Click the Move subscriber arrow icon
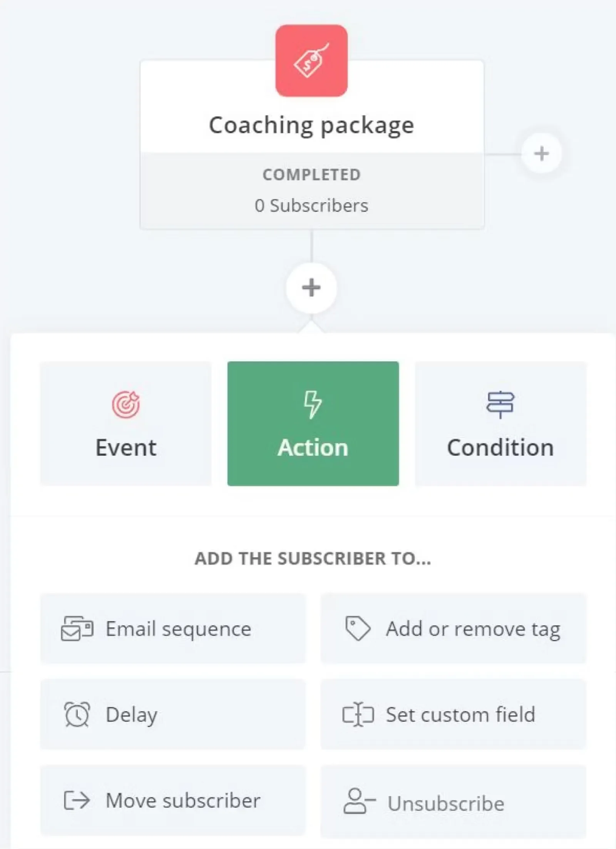Viewport: 616px width, 849px height. click(x=77, y=800)
